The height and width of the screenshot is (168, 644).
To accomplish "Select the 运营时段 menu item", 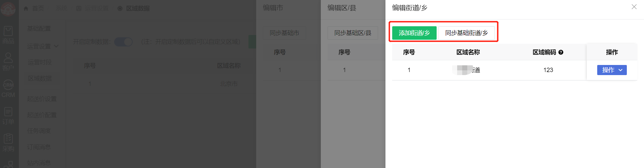I will pyautogui.click(x=40, y=62).
